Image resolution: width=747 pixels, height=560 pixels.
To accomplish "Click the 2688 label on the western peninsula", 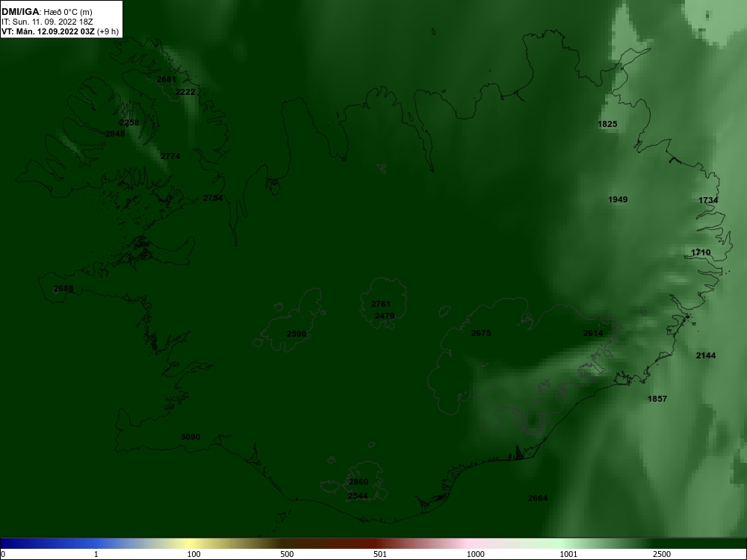I will pos(63,288).
